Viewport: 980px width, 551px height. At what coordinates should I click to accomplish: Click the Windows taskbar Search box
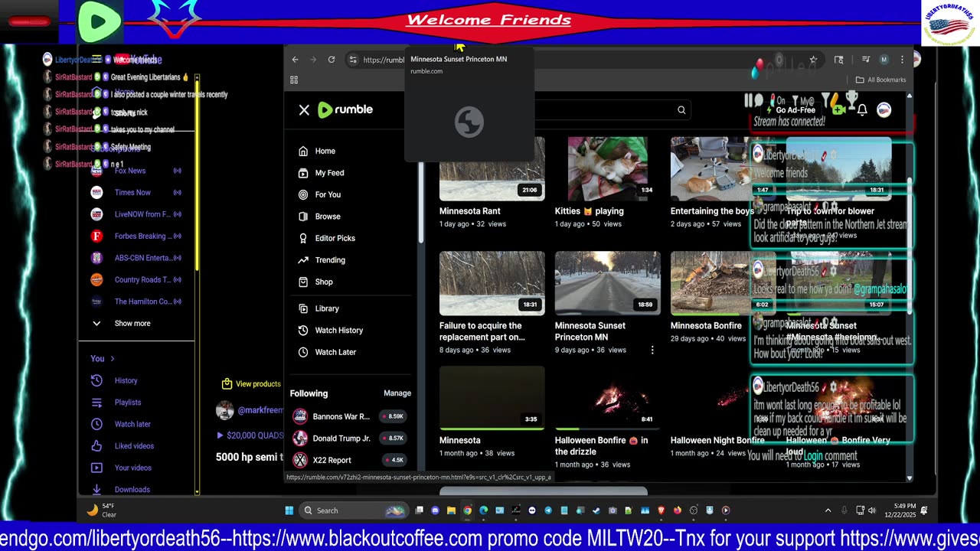pos(352,510)
